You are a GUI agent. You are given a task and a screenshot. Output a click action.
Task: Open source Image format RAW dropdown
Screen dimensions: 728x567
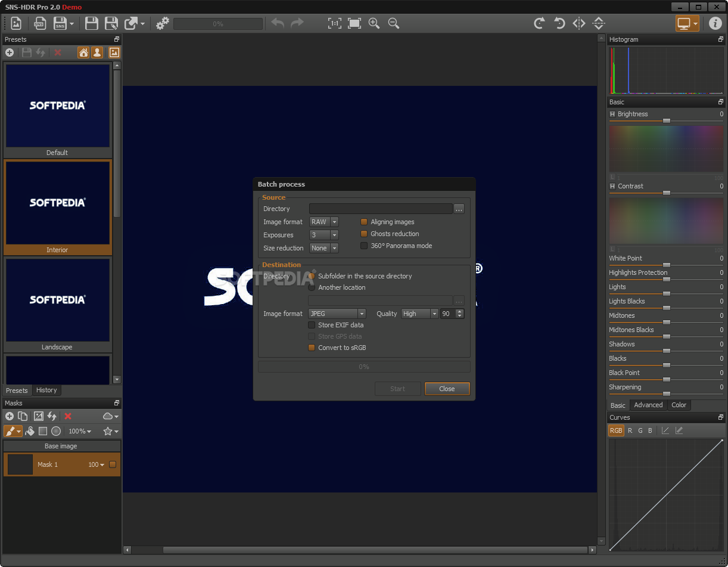coord(324,222)
